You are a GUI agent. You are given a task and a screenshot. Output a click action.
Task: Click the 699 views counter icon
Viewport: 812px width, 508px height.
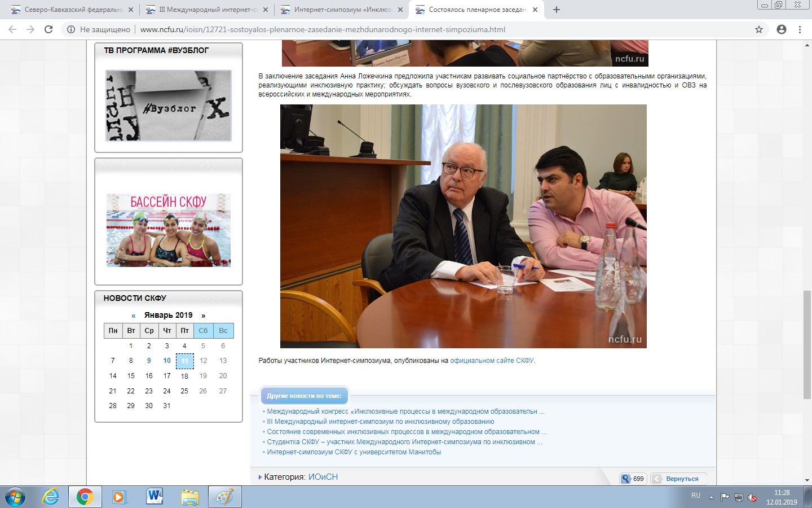626,479
